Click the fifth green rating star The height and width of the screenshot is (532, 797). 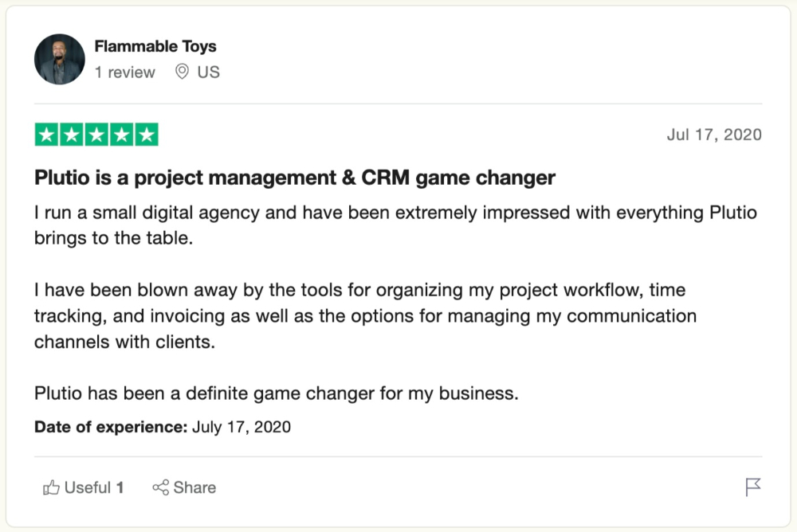pyautogui.click(x=147, y=135)
